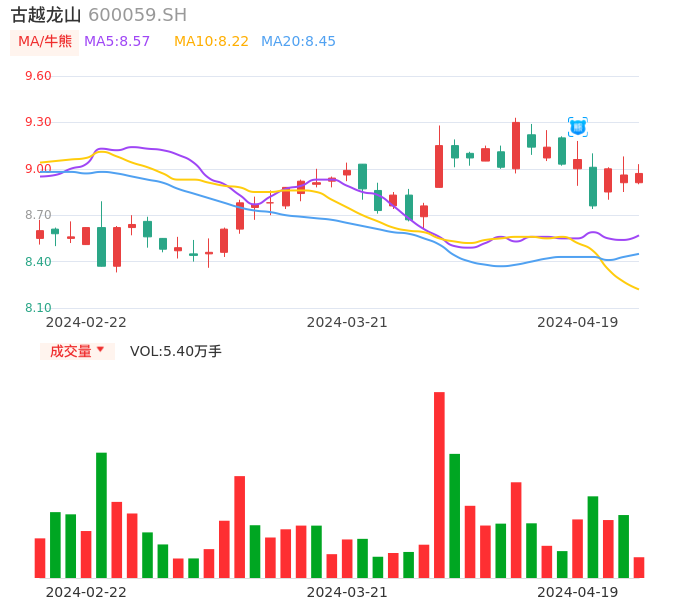The width and height of the screenshot is (686, 606).
Task: Click the MA/牛熊 indicator button
Action: (x=45, y=42)
